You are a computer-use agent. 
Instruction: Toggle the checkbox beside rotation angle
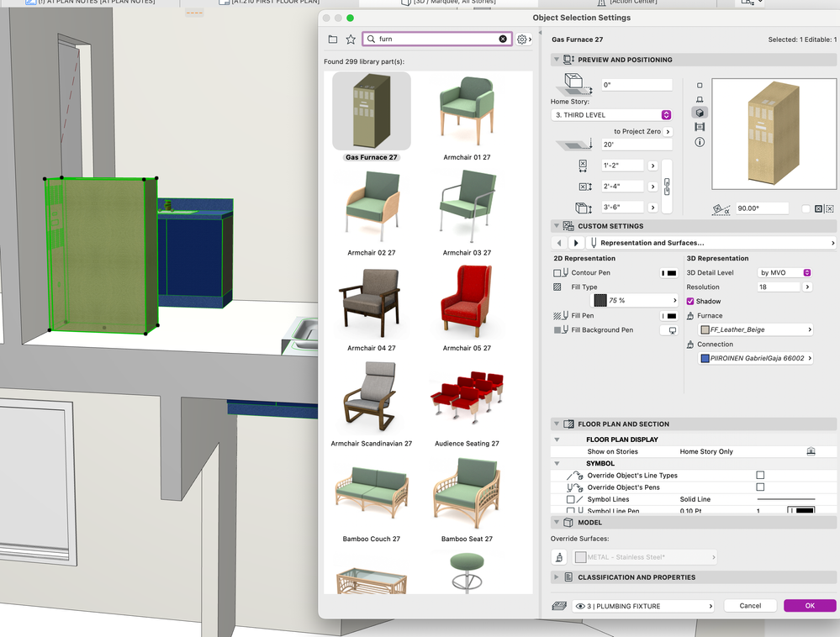click(806, 208)
